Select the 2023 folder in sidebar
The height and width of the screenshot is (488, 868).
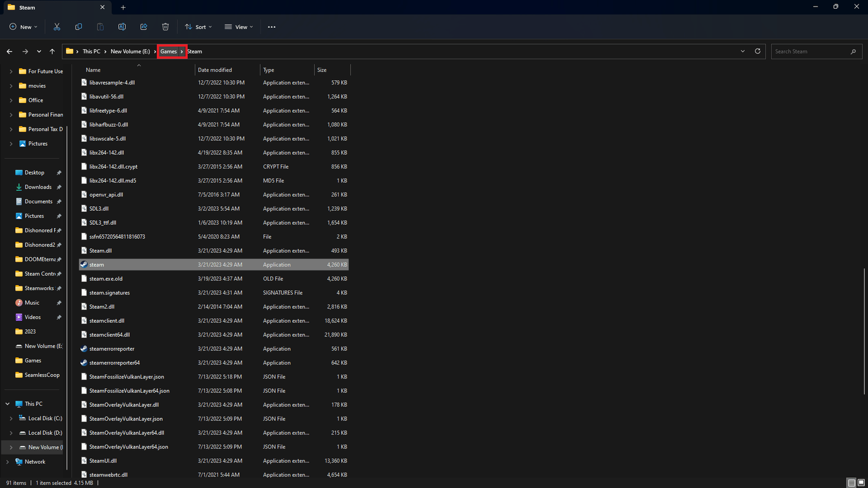tap(25, 332)
